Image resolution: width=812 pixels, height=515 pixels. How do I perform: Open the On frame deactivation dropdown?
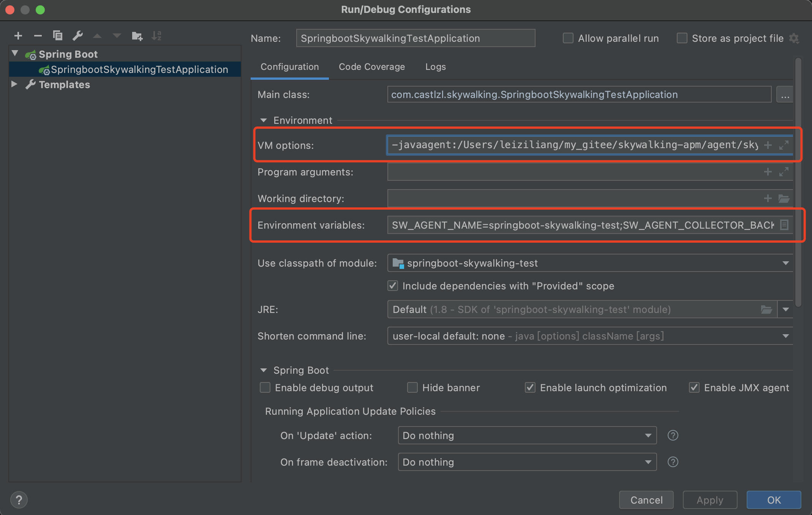pyautogui.click(x=648, y=462)
